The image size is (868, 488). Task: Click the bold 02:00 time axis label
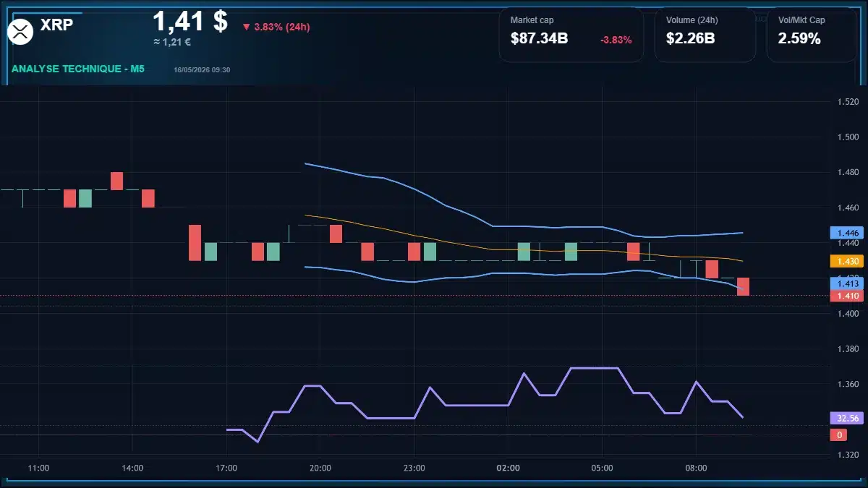tap(509, 468)
